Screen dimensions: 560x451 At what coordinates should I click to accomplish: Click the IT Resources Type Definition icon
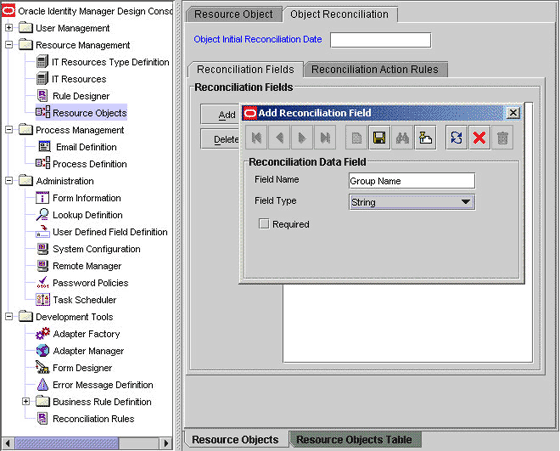(x=42, y=62)
